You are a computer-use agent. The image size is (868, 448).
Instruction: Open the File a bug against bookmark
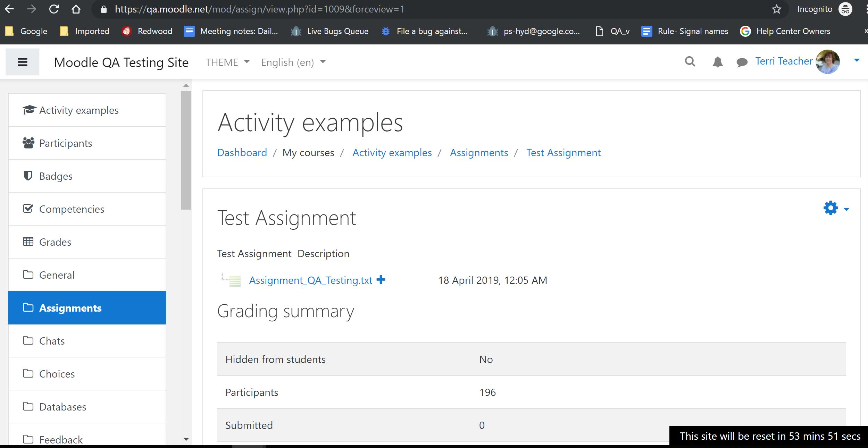tap(424, 31)
